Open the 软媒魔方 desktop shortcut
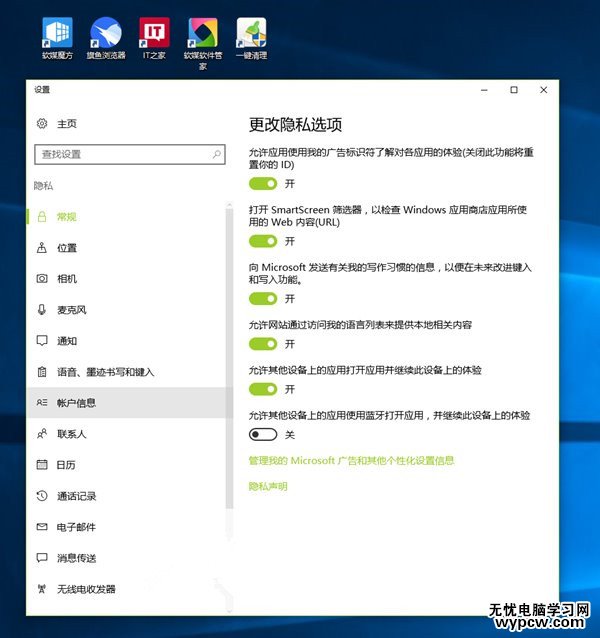The width and height of the screenshot is (600, 638). click(x=57, y=38)
